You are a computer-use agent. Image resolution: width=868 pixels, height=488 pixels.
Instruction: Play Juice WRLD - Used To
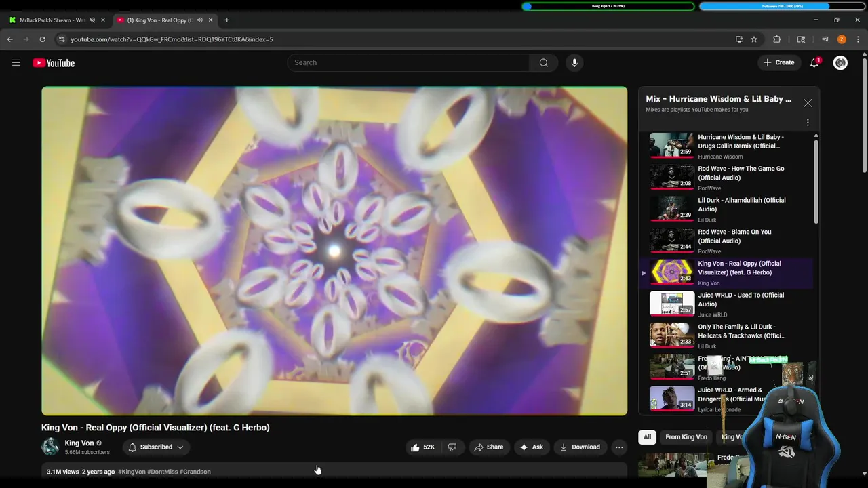[726, 304]
